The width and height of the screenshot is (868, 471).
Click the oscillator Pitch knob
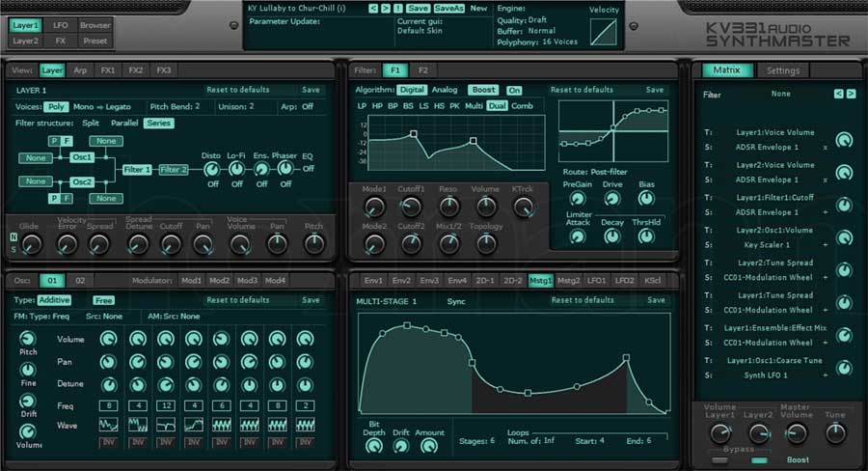click(28, 338)
